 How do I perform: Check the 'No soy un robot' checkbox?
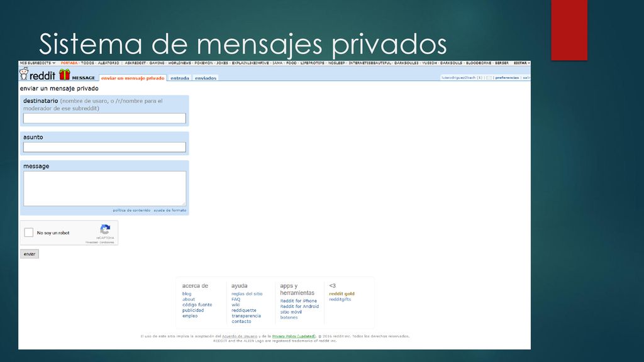29,233
